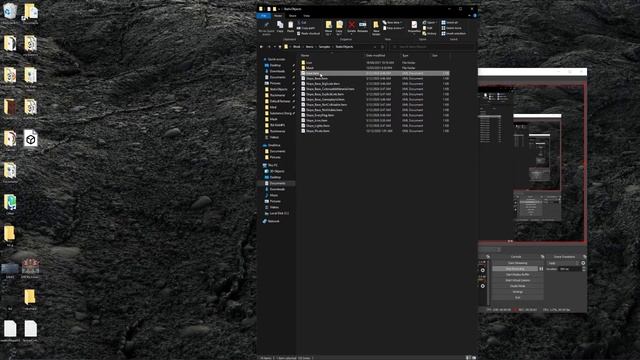
Task: Enable Studio Mode in OBS
Action: click(x=518, y=286)
